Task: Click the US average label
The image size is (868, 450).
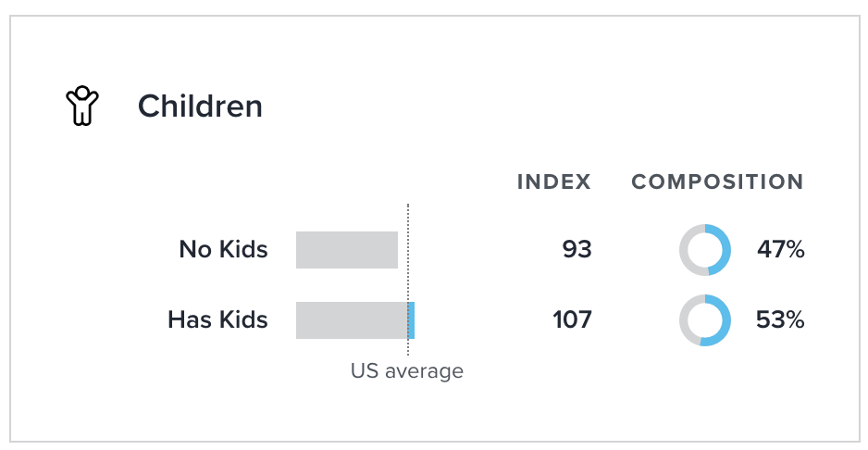Action: (x=406, y=371)
